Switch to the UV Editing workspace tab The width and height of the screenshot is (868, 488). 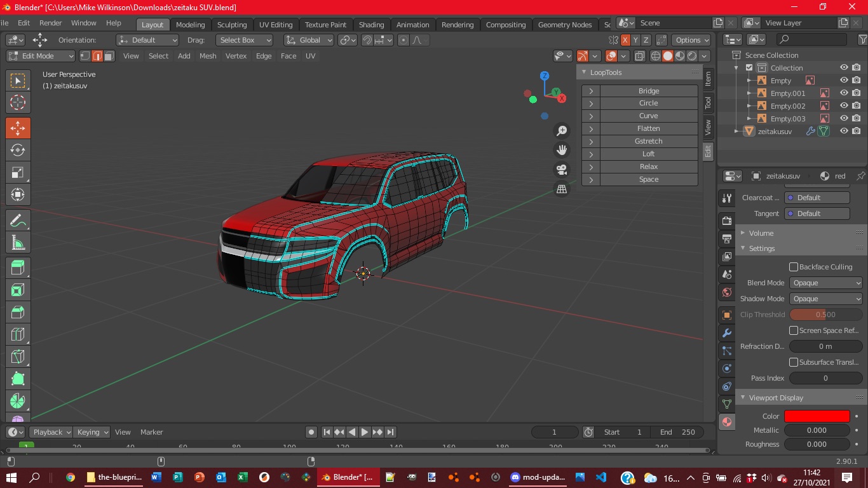276,25
